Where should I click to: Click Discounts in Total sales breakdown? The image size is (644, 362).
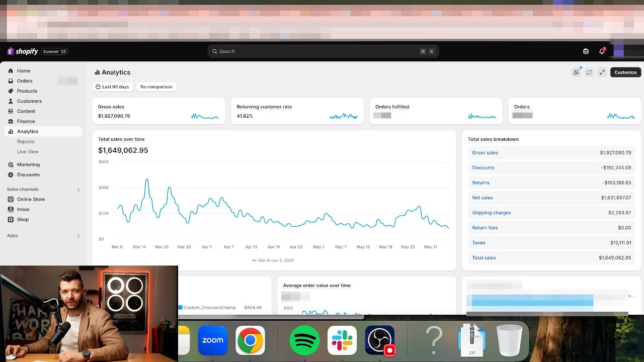coord(483,168)
